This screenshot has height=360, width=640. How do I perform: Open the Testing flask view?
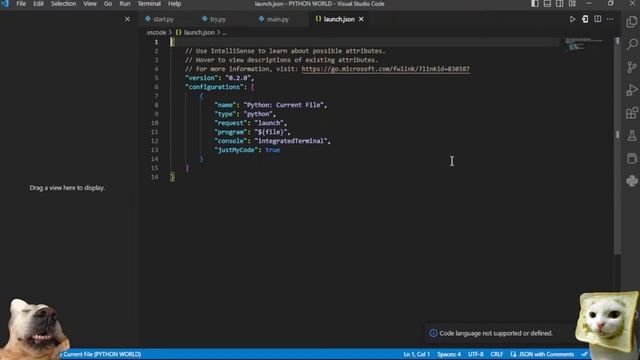(x=632, y=136)
